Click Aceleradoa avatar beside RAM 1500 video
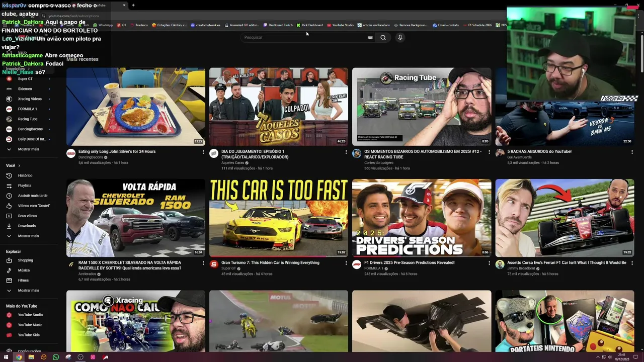 tap(71, 264)
